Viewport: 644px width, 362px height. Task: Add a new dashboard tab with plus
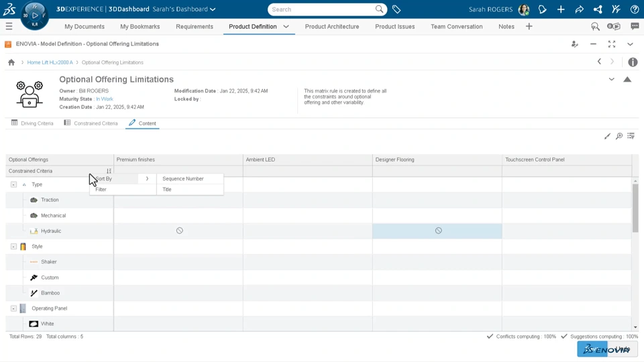[x=529, y=26]
